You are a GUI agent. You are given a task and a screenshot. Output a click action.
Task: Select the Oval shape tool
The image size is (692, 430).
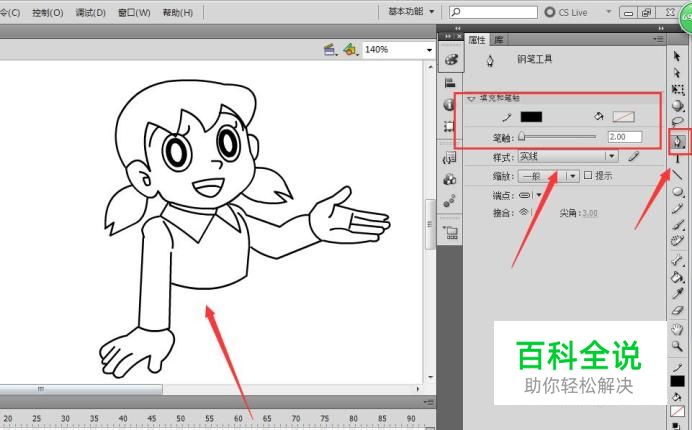tap(677, 192)
